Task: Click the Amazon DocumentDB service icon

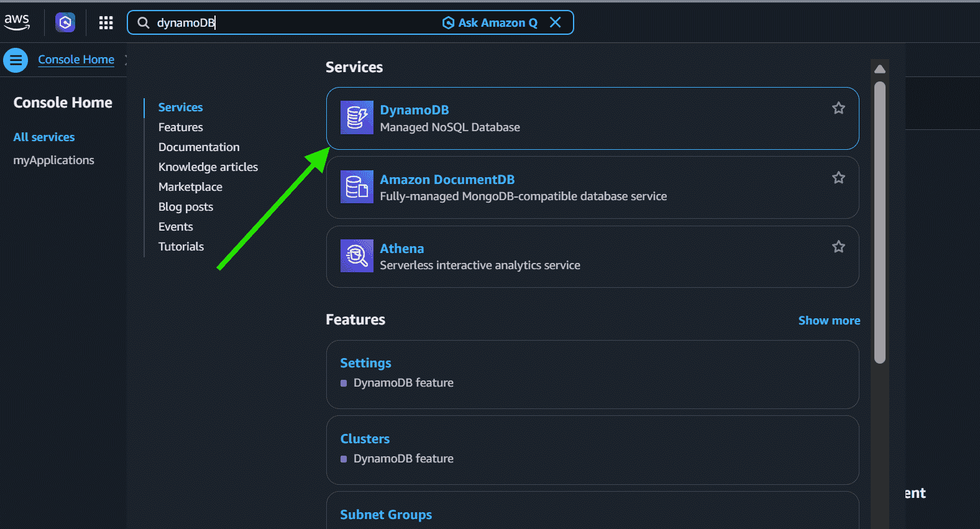Action: pyautogui.click(x=357, y=186)
